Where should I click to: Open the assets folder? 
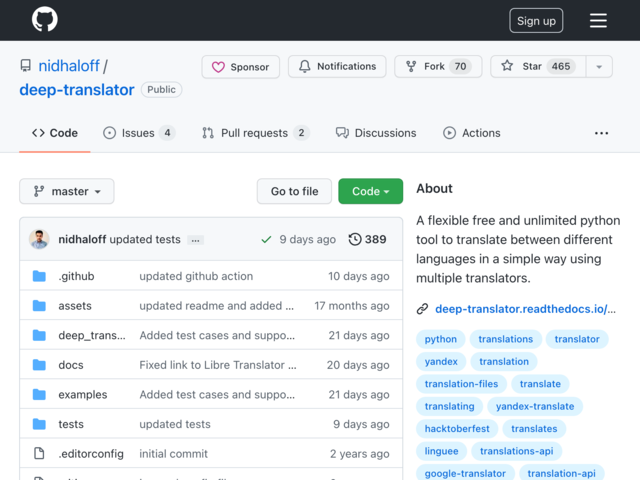pos(75,306)
